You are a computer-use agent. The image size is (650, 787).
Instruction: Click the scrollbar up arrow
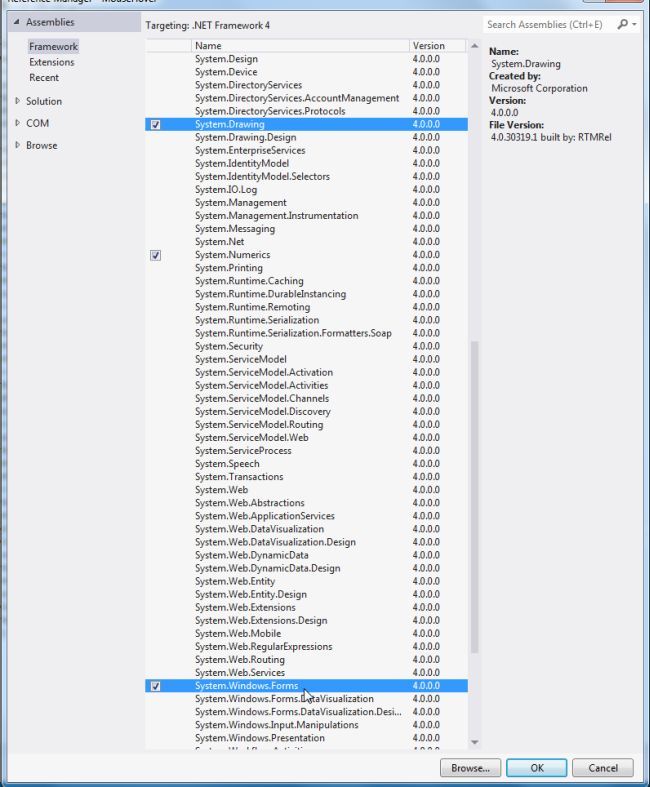[474, 46]
